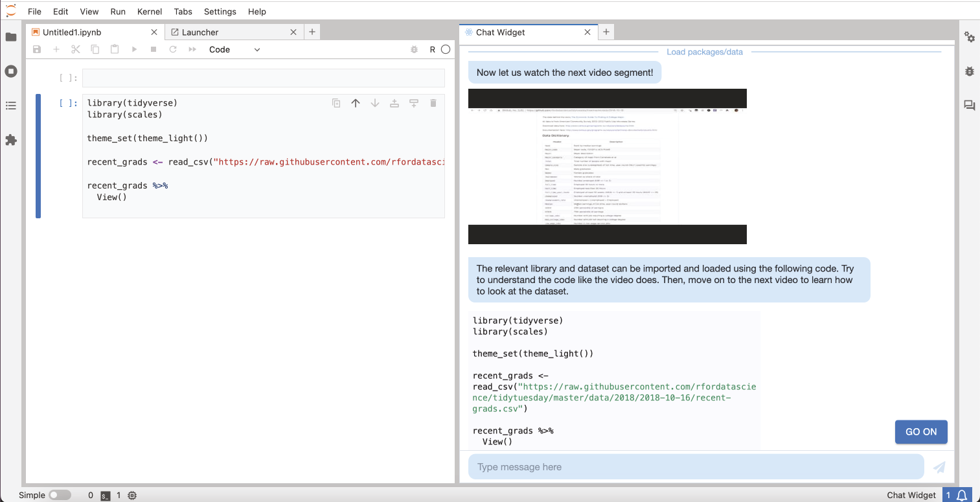Click the library(scales) line in chat code
980x502 pixels.
tap(510, 332)
